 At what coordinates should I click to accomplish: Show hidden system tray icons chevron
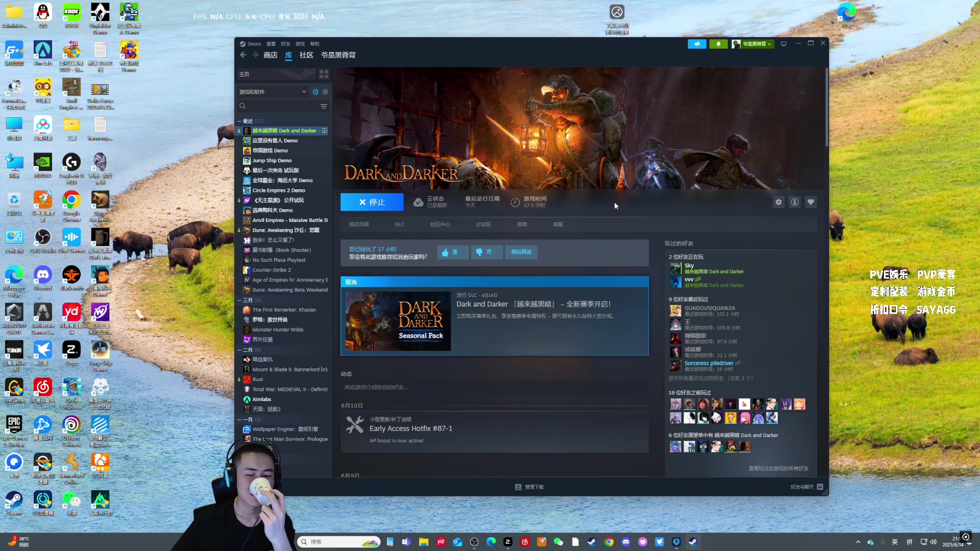858,542
